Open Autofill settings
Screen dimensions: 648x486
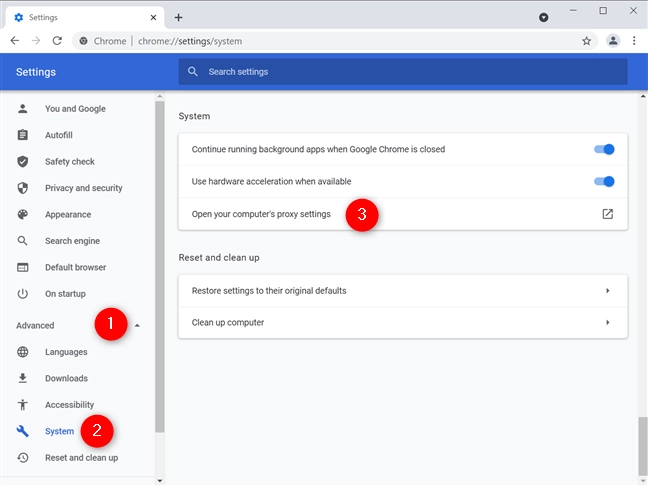click(59, 135)
